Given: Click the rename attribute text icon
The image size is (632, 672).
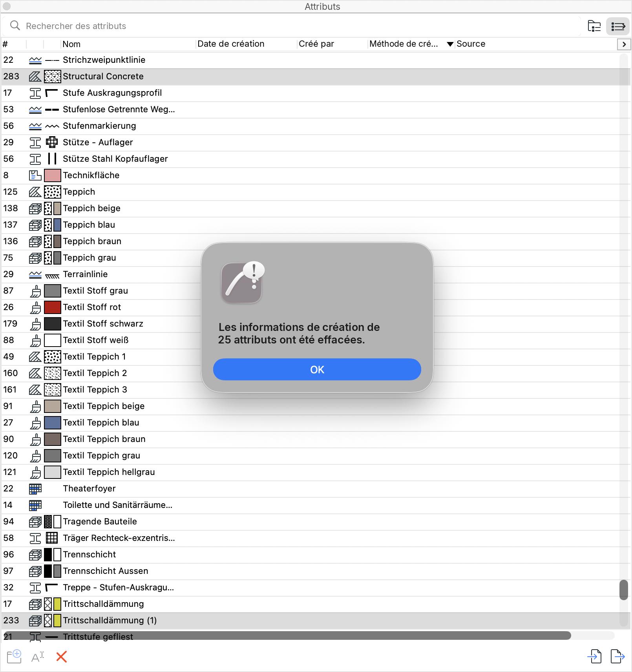Looking at the screenshot, I should (x=38, y=656).
